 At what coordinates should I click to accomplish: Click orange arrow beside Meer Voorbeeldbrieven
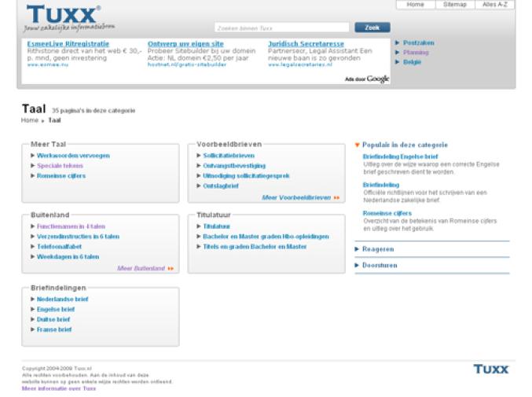click(x=337, y=198)
